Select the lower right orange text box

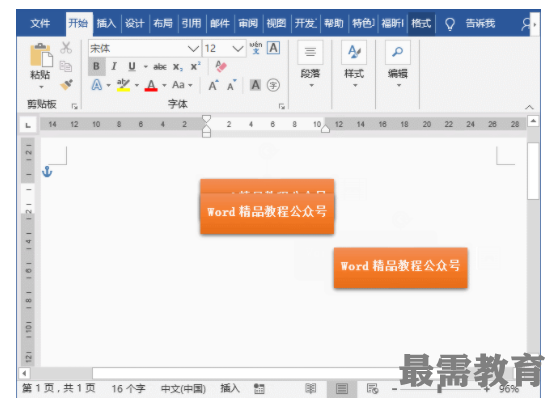(401, 268)
